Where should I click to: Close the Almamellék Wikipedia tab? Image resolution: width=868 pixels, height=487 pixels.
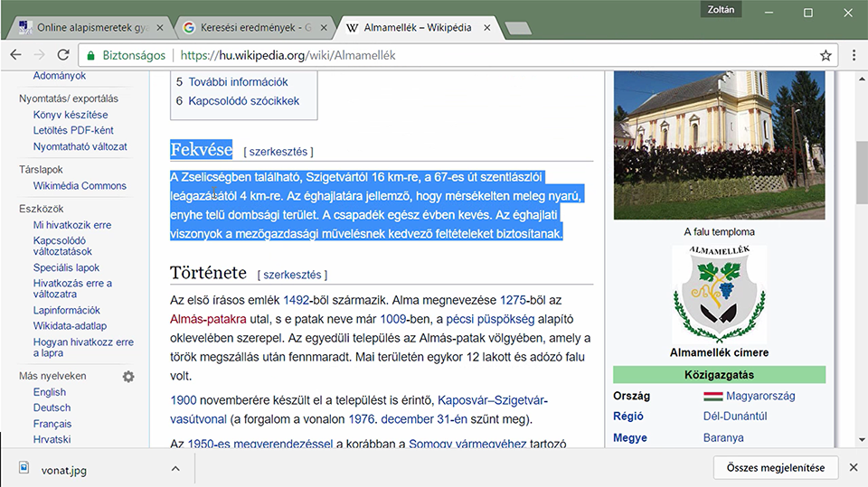coord(487,28)
